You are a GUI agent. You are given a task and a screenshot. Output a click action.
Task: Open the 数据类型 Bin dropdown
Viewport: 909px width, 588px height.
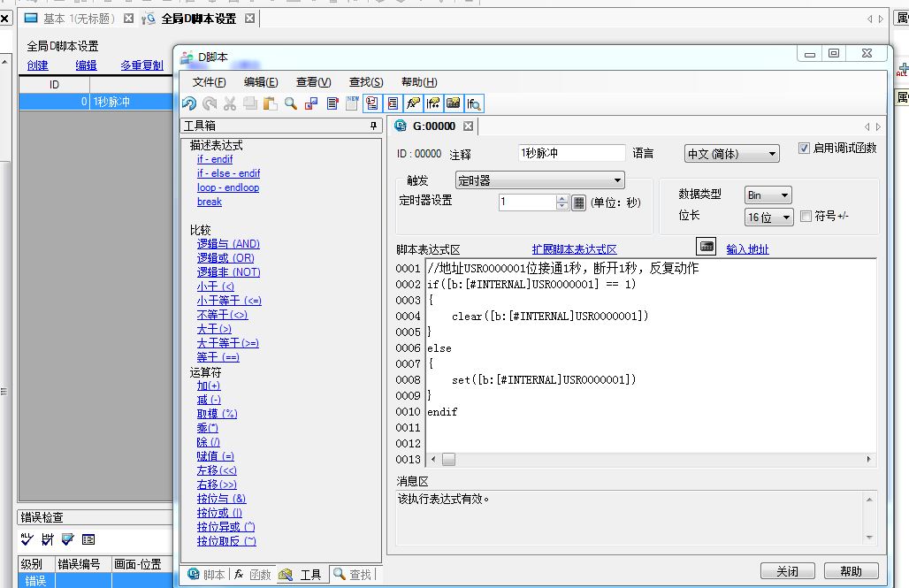coord(768,195)
